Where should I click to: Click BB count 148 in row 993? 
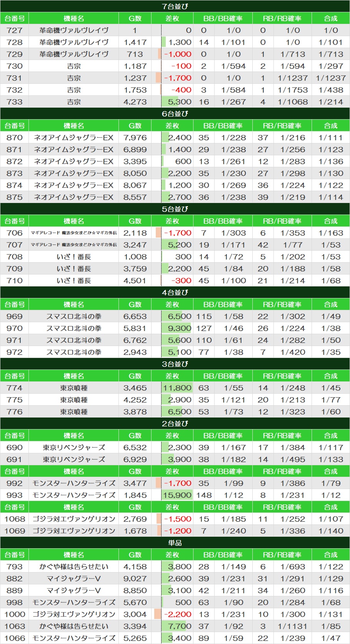(x=204, y=495)
